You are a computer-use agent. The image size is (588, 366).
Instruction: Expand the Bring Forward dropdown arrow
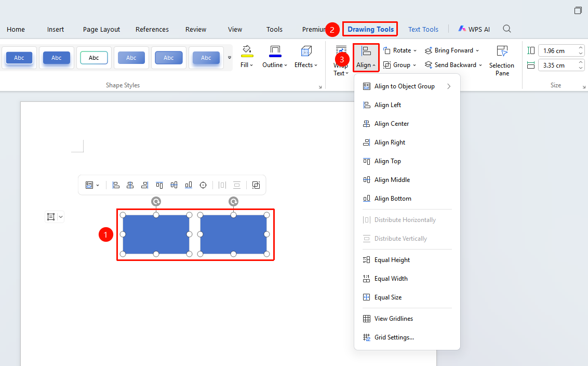click(477, 50)
